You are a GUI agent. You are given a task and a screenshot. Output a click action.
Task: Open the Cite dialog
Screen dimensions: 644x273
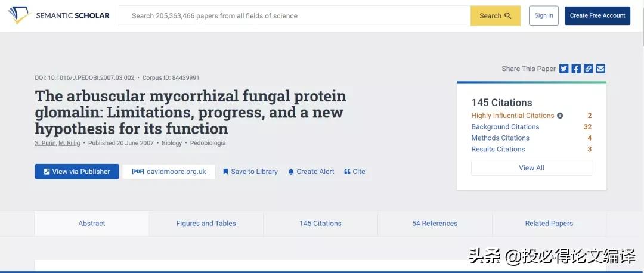tap(355, 172)
